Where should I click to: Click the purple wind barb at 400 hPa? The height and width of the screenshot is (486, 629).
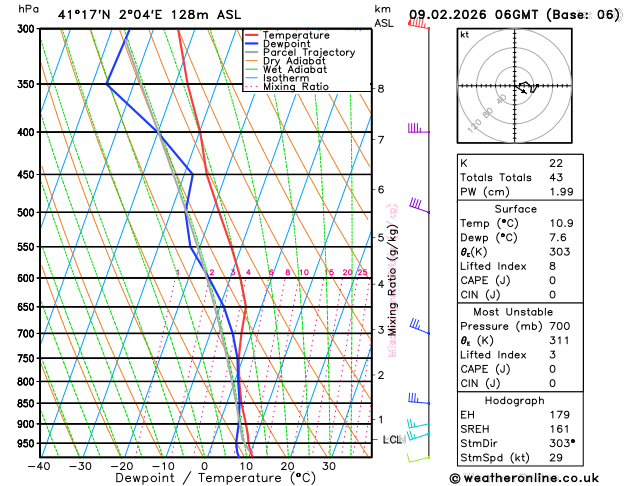pyautogui.click(x=419, y=128)
